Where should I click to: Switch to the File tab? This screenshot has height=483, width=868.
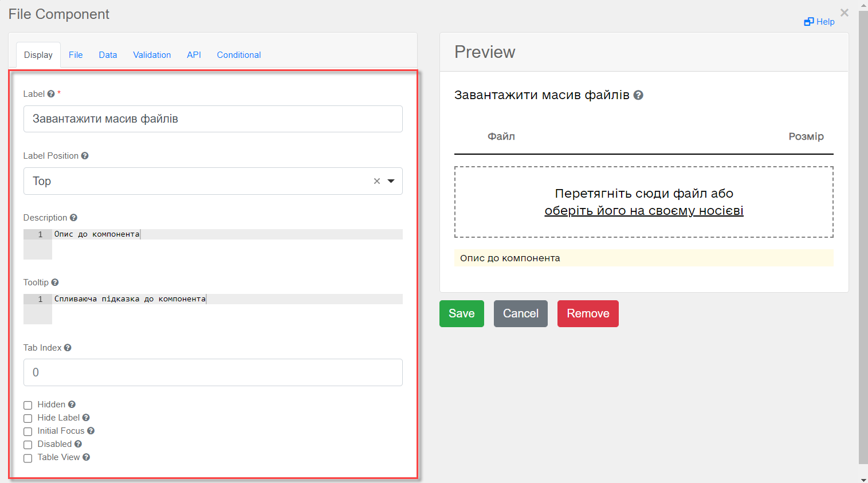(76, 55)
